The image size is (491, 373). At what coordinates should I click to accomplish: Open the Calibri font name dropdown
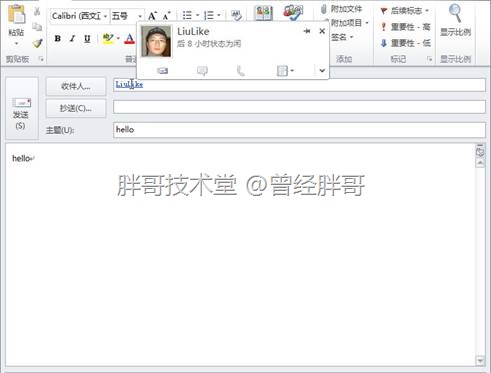coord(105,16)
